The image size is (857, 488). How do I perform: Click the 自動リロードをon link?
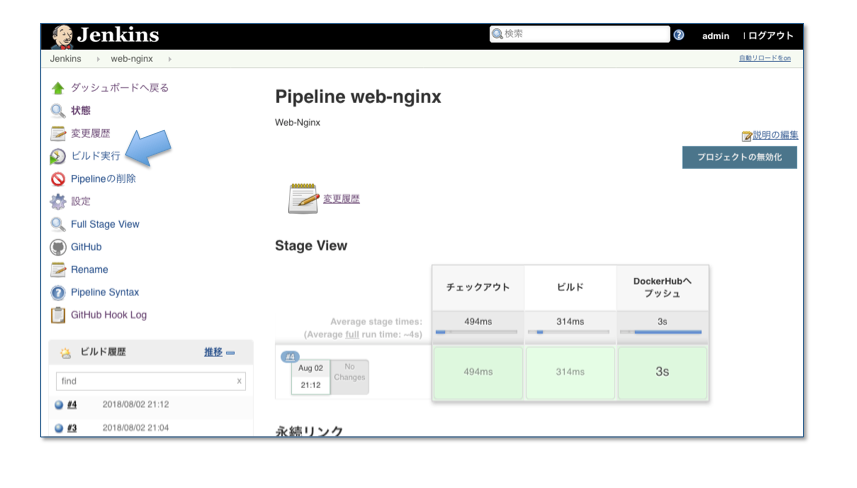(x=765, y=58)
